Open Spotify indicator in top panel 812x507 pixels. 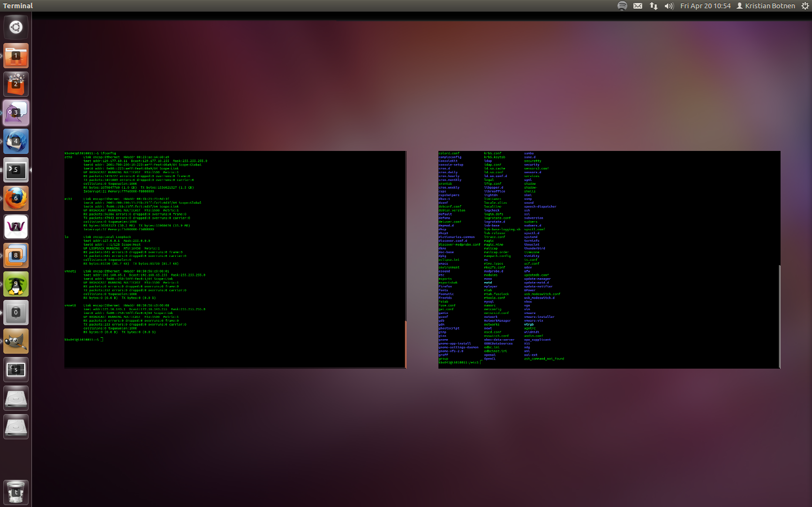(622, 6)
